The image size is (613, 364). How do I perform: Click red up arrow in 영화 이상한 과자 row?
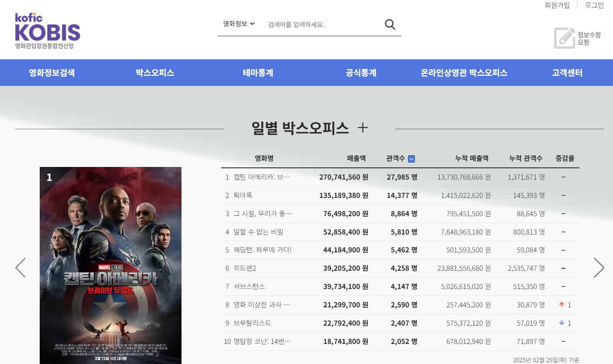[562, 305]
